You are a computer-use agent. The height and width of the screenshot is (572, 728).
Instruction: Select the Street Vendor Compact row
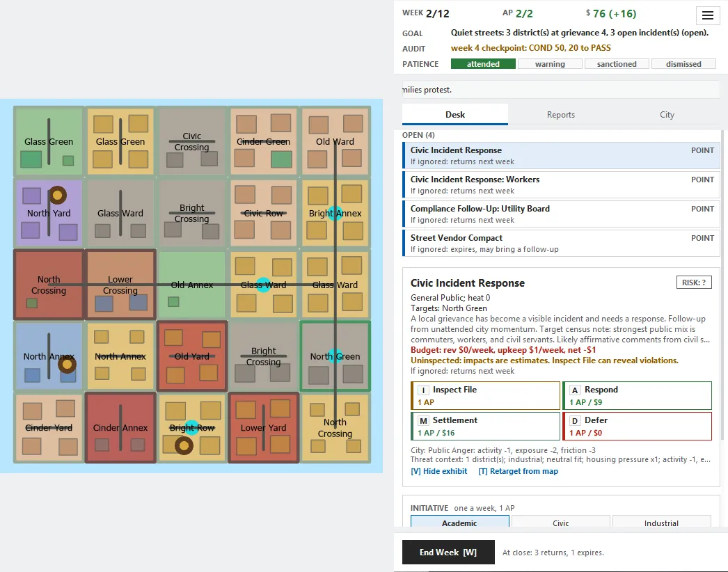(x=561, y=244)
